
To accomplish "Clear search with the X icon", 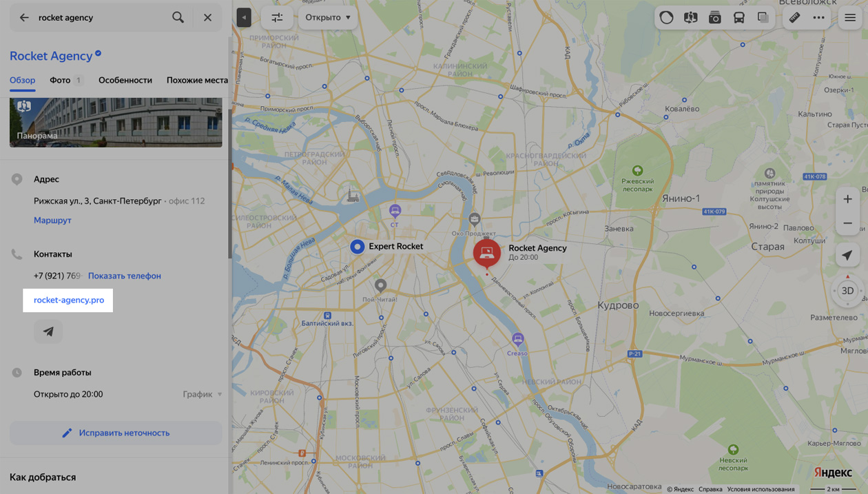I will pyautogui.click(x=207, y=18).
